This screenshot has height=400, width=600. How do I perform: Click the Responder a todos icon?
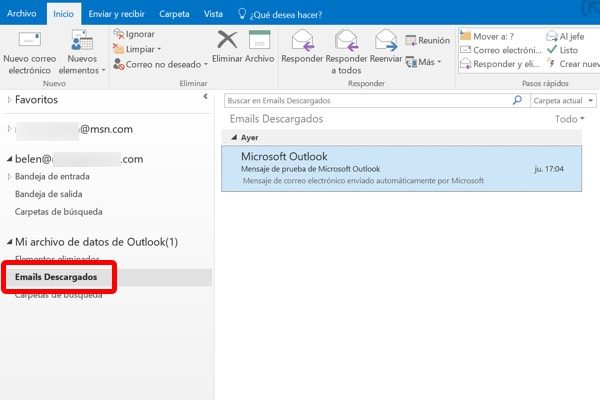pos(346,41)
